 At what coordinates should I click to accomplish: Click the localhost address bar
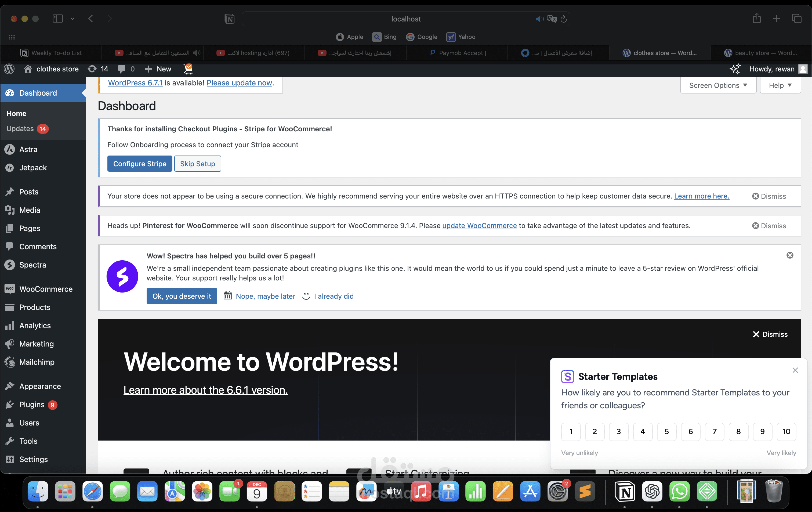pyautogui.click(x=406, y=19)
